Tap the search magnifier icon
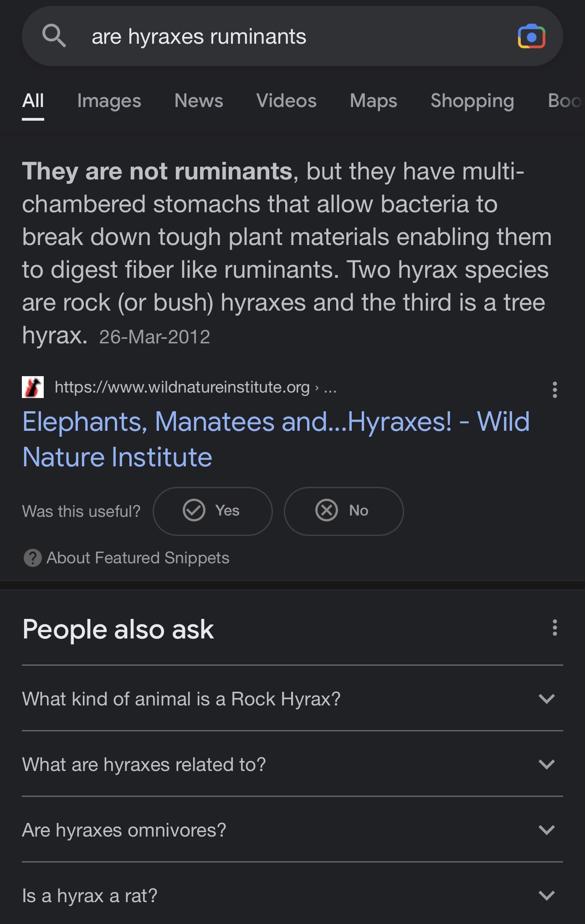 click(x=54, y=36)
